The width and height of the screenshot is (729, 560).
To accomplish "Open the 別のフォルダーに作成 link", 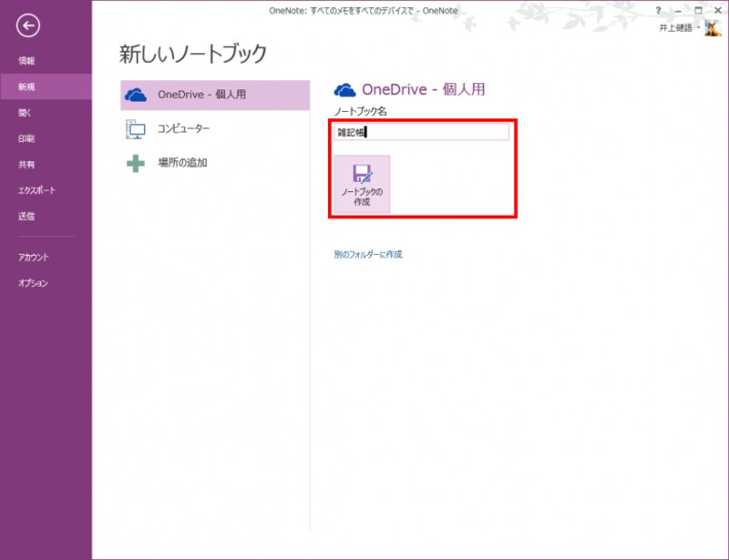I will coord(368,254).
